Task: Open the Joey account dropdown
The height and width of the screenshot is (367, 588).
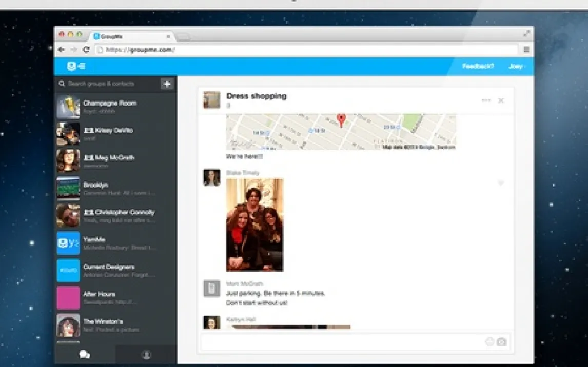Action: tap(517, 66)
